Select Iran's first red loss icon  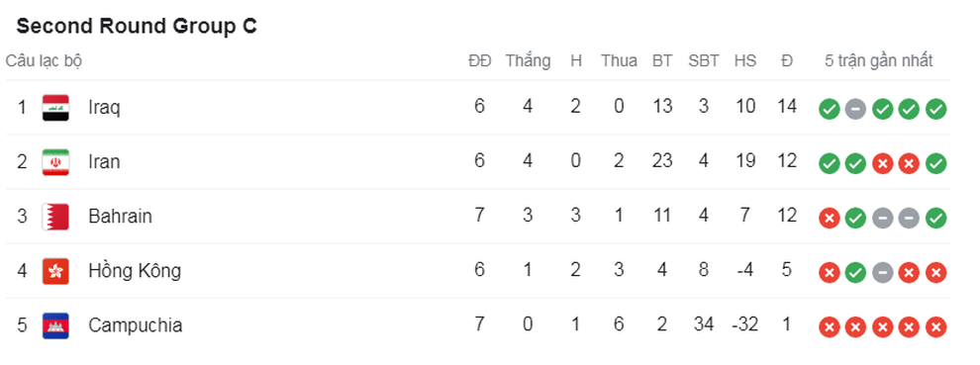[883, 164]
